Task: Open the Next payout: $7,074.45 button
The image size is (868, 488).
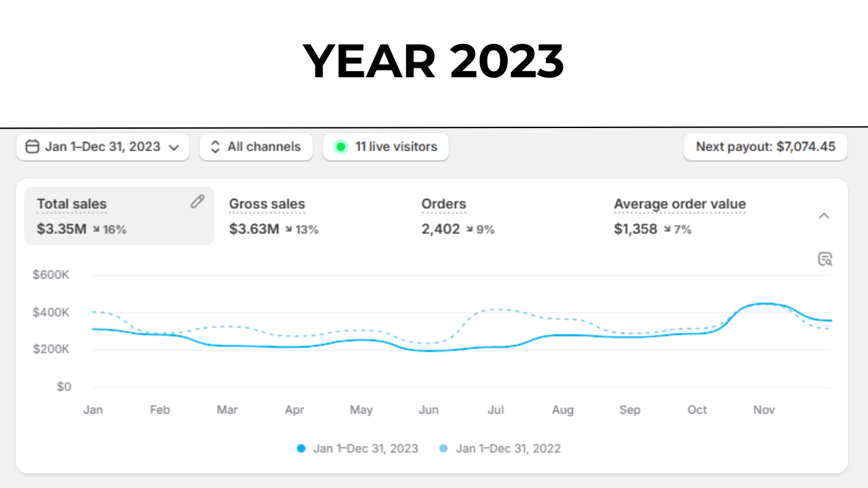Action: tap(765, 146)
